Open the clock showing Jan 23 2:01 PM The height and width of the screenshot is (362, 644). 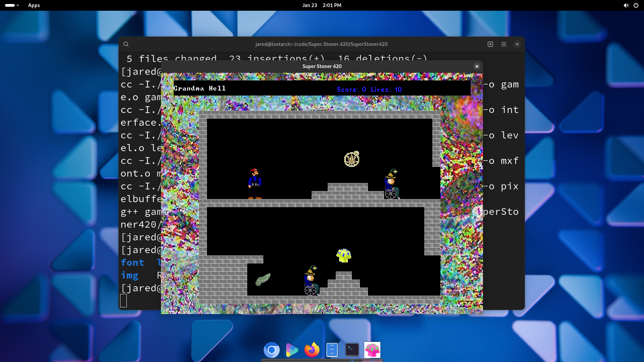click(322, 5)
